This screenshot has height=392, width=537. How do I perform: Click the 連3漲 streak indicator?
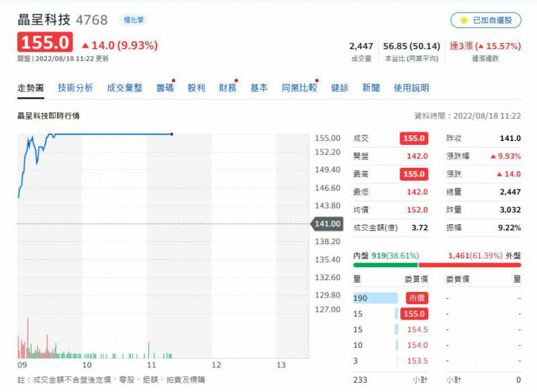(x=485, y=46)
